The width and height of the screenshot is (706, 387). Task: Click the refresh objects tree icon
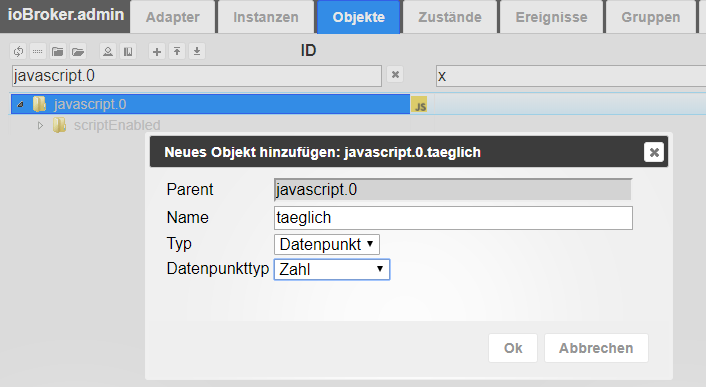pyautogui.click(x=18, y=51)
